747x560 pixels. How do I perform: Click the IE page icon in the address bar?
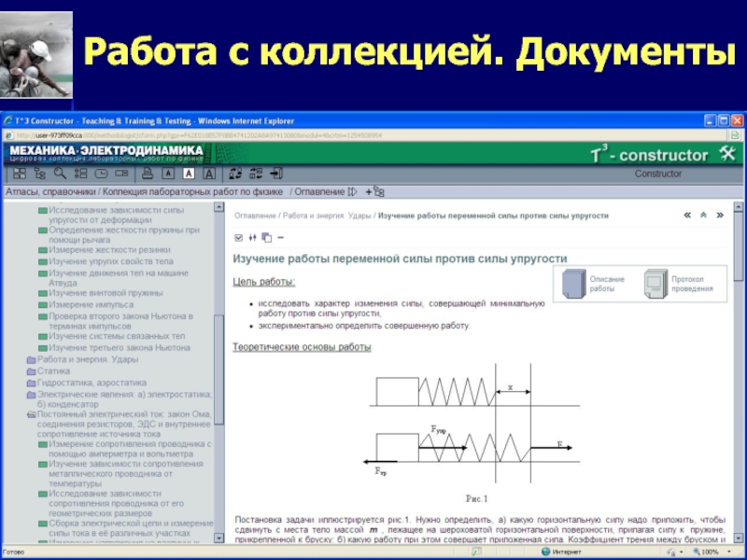click(9, 135)
